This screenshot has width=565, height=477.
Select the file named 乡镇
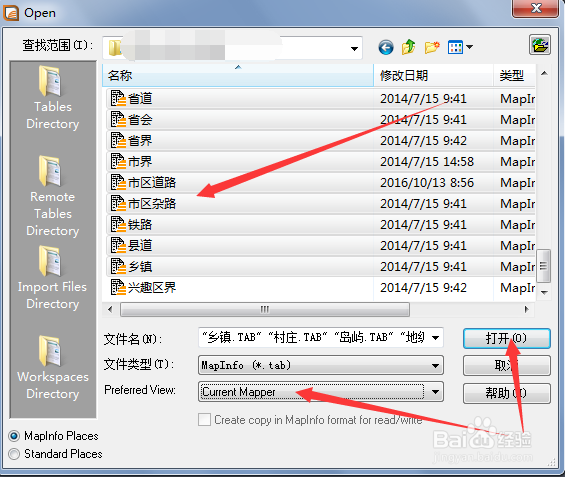pos(140,267)
